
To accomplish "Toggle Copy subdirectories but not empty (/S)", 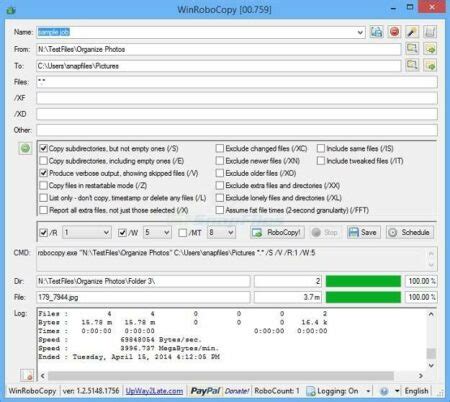I will [44, 148].
